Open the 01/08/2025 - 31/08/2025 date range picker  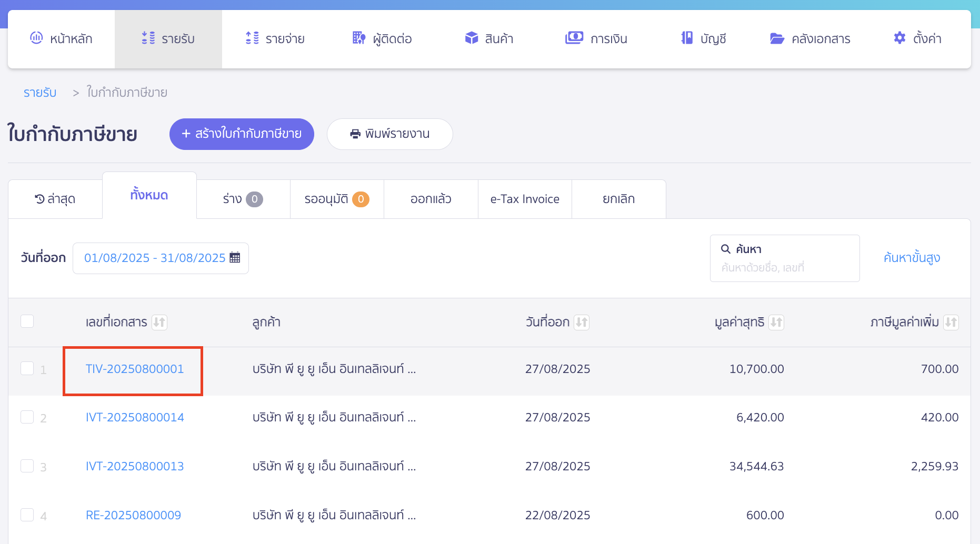coord(155,258)
